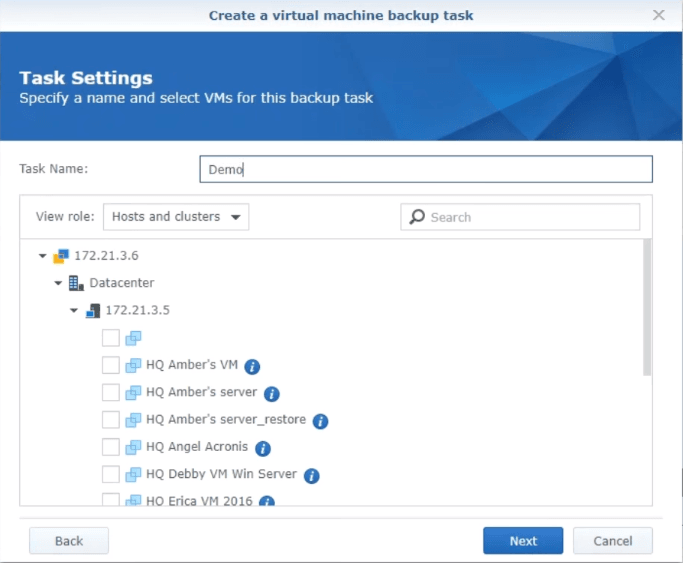
Task: Click the HQ Debby VM Win Server text
Action: 221,474
